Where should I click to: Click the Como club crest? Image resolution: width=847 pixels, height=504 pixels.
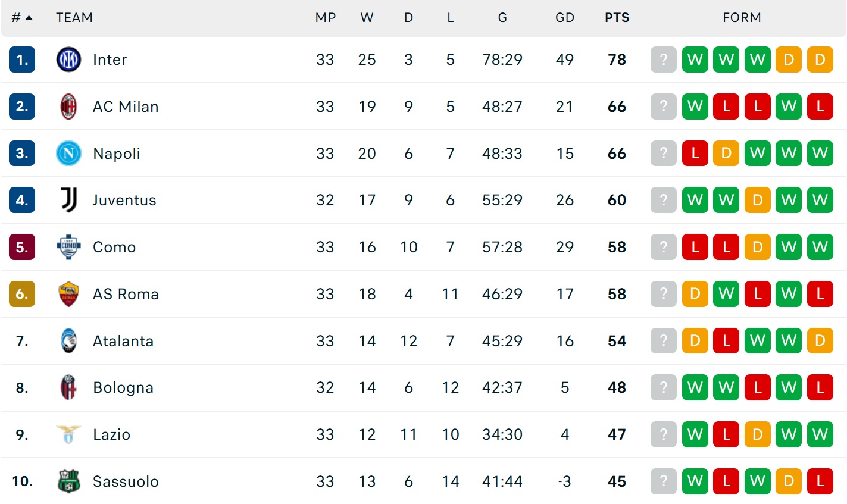68,247
